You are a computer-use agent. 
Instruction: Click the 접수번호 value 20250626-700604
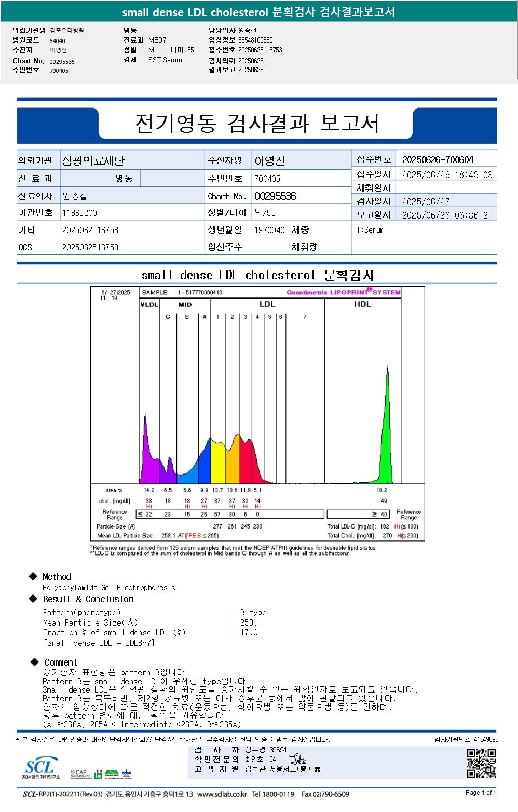[438, 160]
